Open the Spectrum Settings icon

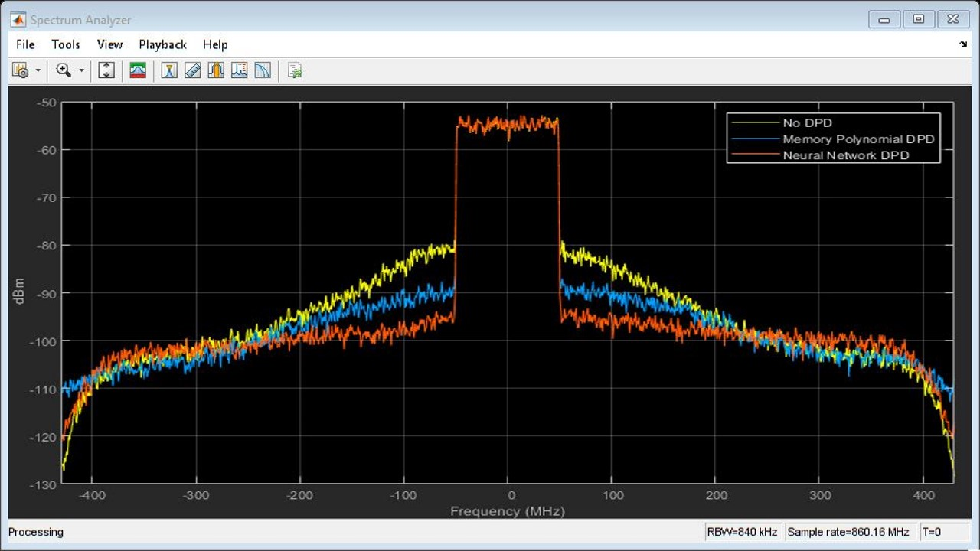(x=138, y=71)
